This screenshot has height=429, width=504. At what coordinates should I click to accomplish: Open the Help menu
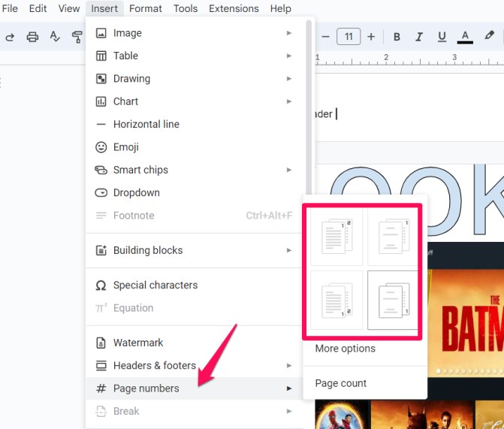(x=281, y=8)
